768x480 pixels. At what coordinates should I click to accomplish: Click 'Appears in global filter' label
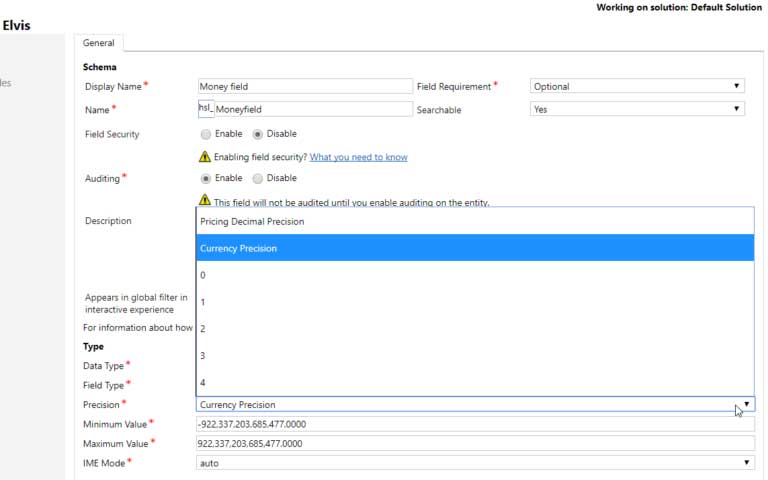tap(136, 303)
